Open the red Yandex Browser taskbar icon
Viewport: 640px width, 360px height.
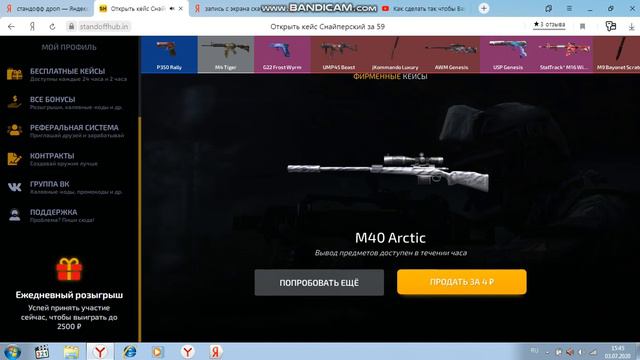[100, 352]
